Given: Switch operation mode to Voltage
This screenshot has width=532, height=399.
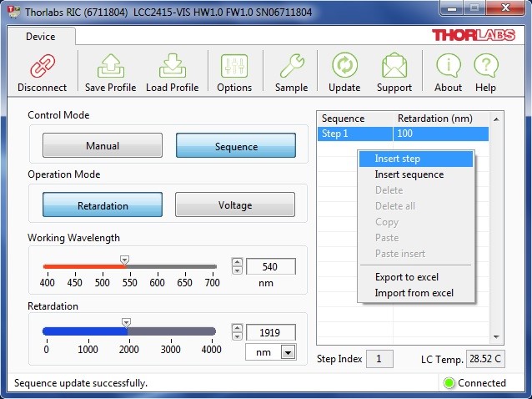Looking at the screenshot, I should point(234,205).
